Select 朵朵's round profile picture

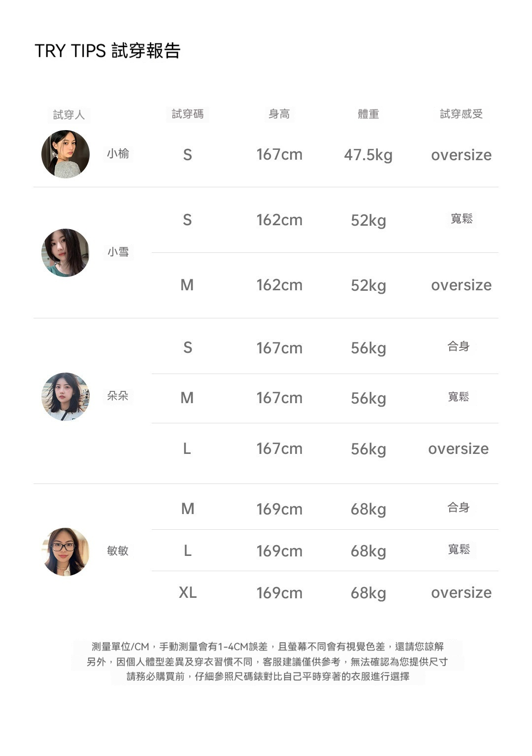click(x=66, y=397)
